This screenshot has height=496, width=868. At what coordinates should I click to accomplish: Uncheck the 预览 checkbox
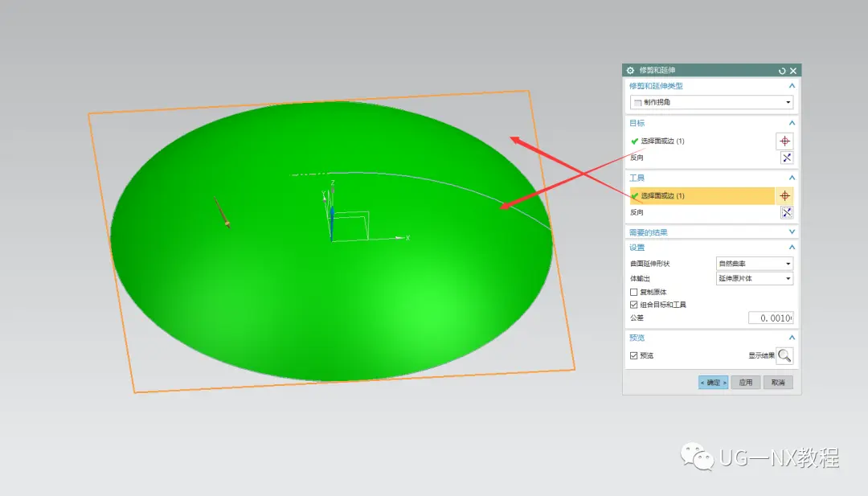pos(634,355)
